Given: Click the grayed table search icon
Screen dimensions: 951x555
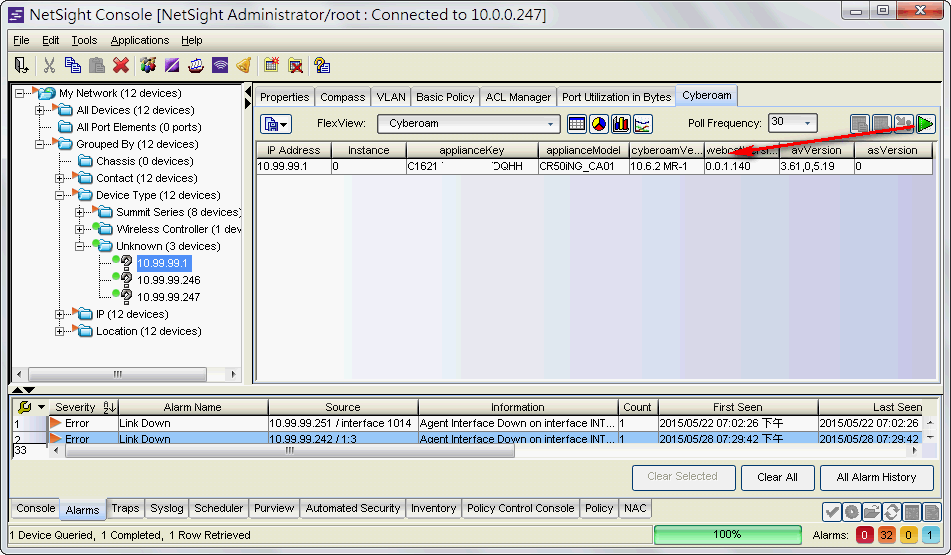Looking at the screenshot, I should click(881, 124).
